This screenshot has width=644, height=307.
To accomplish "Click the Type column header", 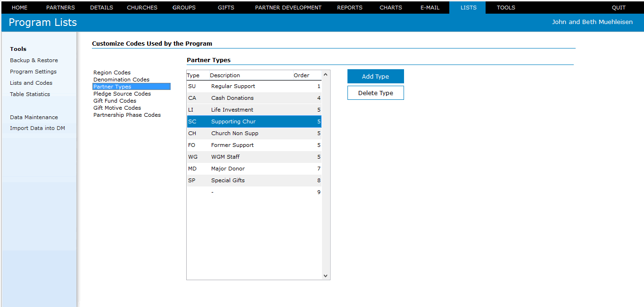I will [193, 75].
